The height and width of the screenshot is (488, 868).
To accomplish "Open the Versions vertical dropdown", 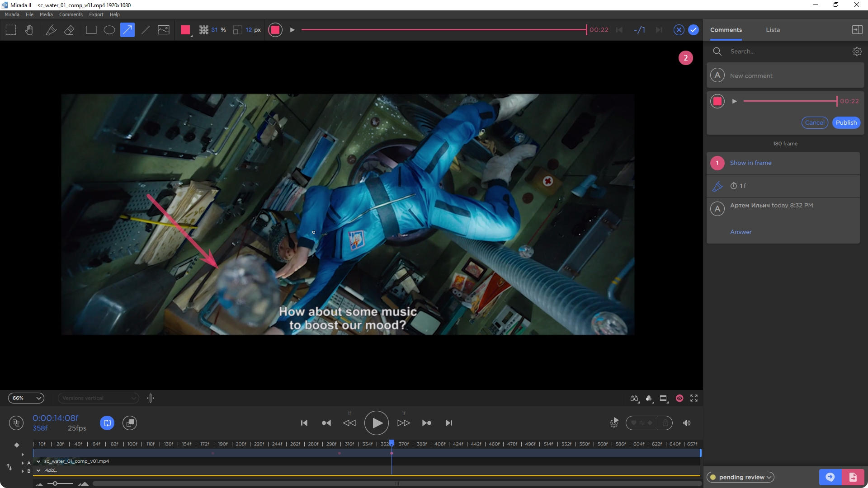I will click(98, 398).
